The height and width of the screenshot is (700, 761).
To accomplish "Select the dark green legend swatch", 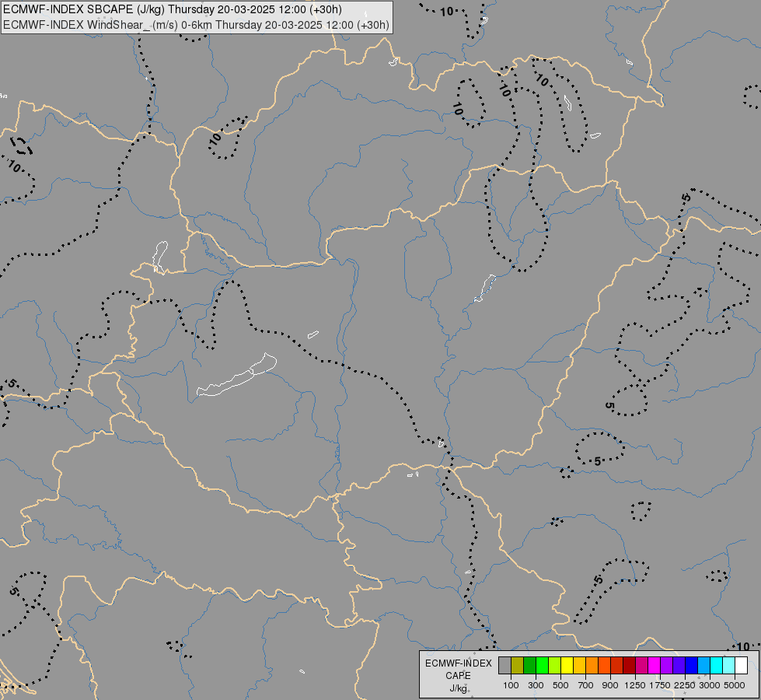I will (529, 665).
